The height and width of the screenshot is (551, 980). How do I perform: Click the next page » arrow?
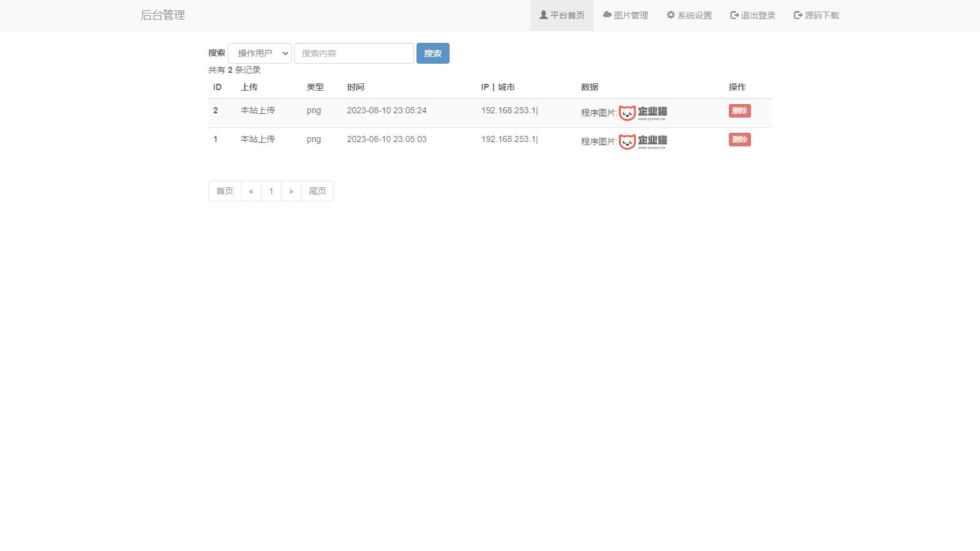point(291,191)
